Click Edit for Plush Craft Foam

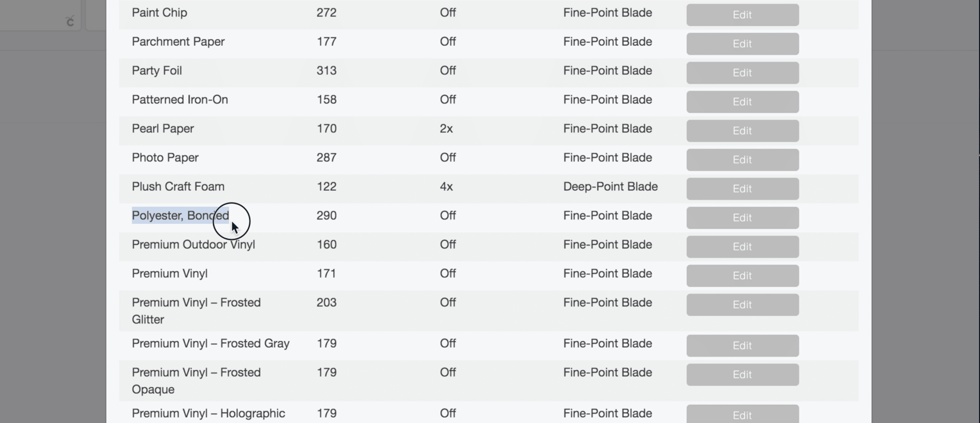(742, 188)
